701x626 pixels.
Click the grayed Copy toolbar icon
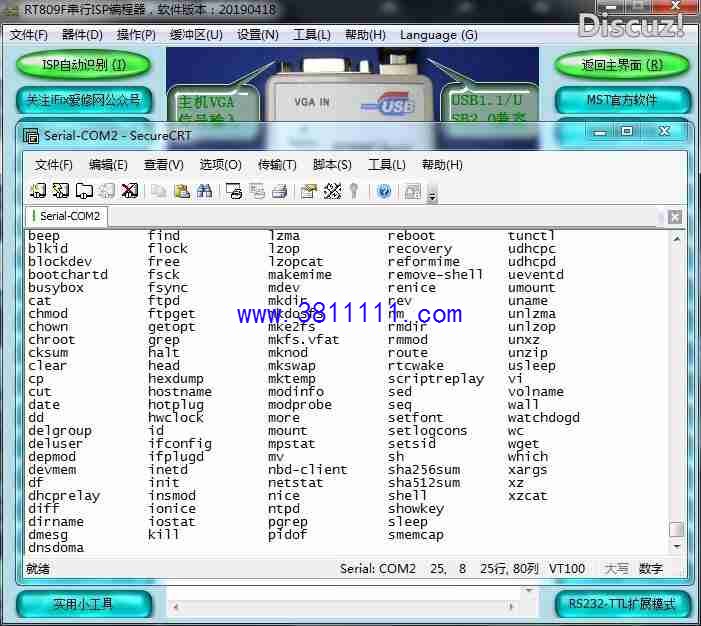[159, 191]
